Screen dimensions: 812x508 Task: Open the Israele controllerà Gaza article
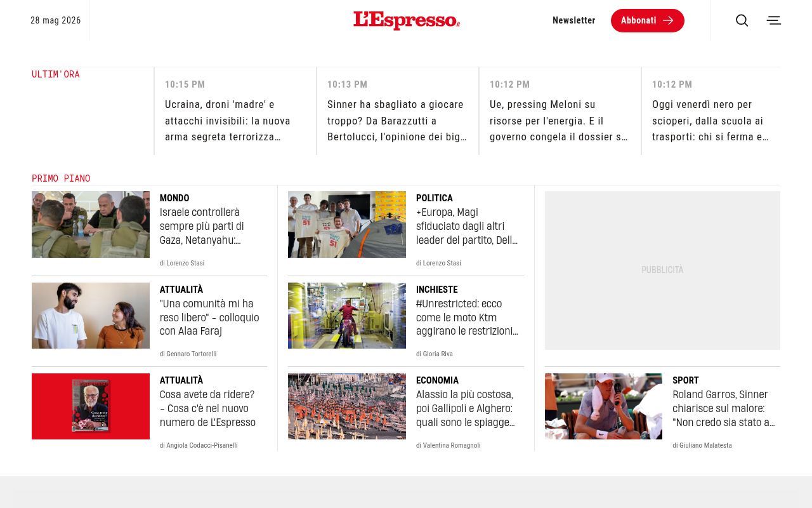[203, 226]
